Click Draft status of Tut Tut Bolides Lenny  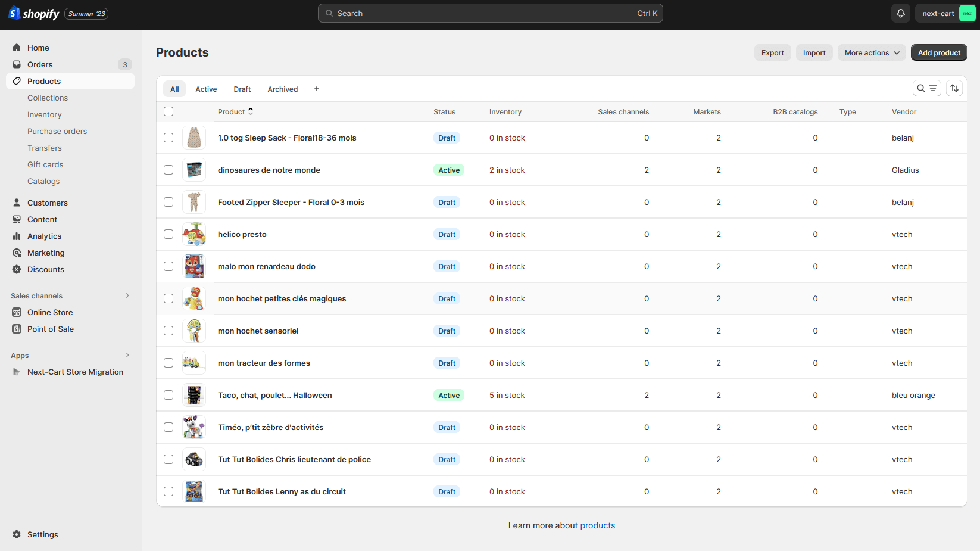tap(447, 491)
